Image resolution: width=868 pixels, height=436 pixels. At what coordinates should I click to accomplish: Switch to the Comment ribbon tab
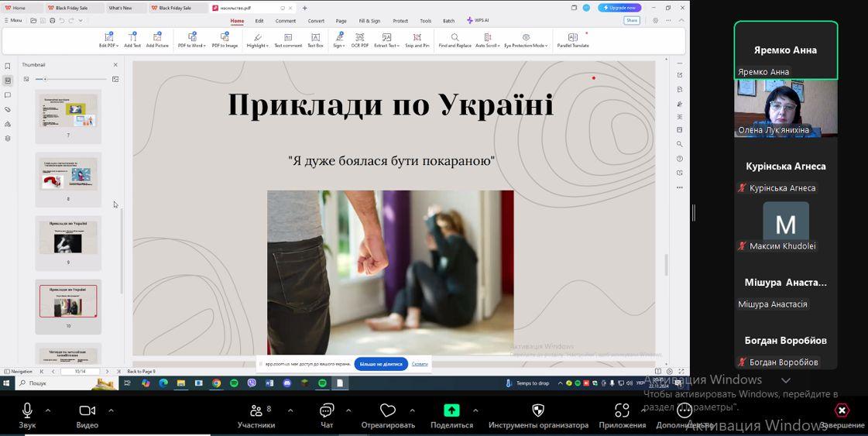pyautogui.click(x=285, y=21)
